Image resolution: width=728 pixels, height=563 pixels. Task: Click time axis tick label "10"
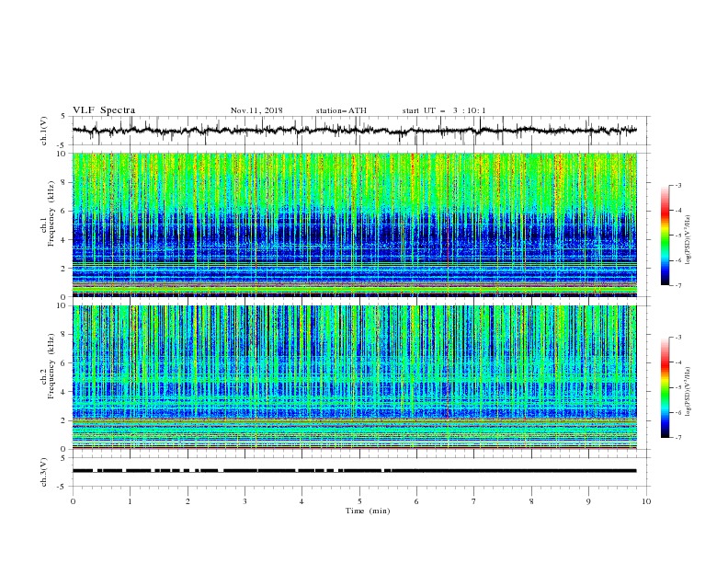pos(646,501)
